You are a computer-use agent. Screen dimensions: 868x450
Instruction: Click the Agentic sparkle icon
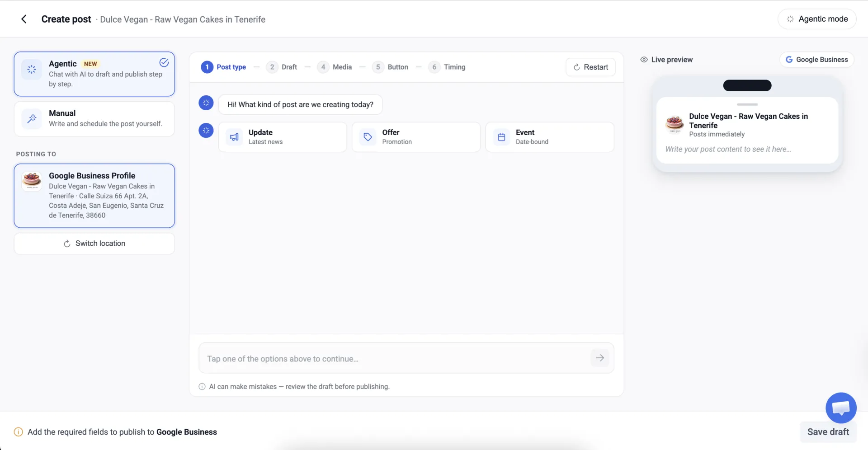[x=32, y=70]
